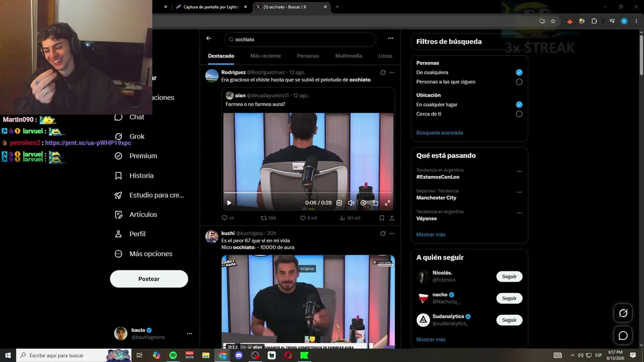The height and width of the screenshot is (362, 644).
Task: Open the Multimedia results tab
Action: pos(349,56)
